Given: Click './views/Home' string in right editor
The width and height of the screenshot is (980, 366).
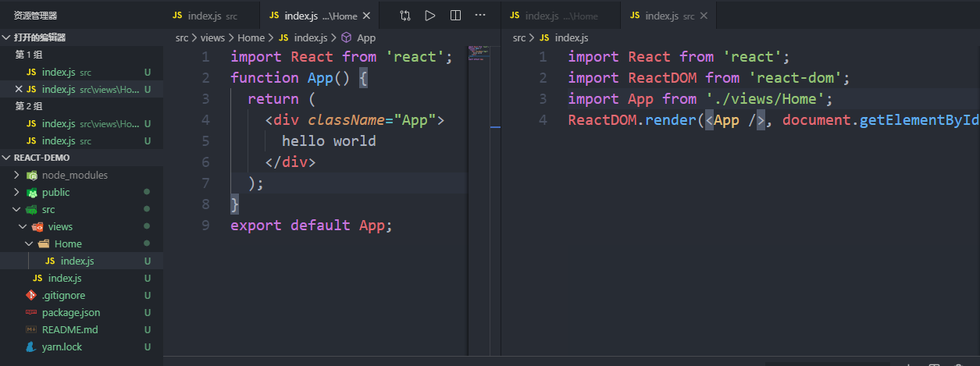Looking at the screenshot, I should coord(764,99).
